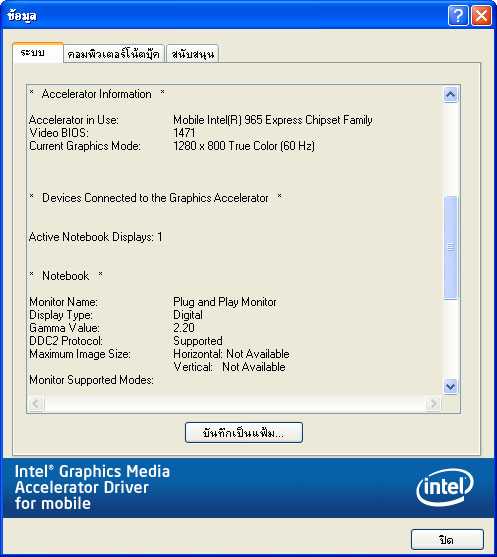Click the vertical scrollbar thumb
The image size is (497, 557).
tap(450, 247)
